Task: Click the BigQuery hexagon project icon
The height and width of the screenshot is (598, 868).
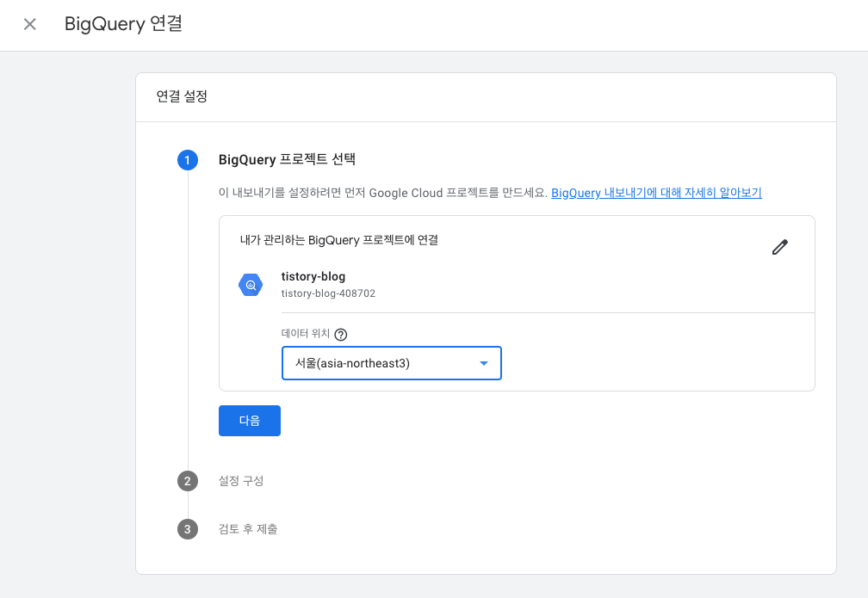Action: tap(251, 285)
